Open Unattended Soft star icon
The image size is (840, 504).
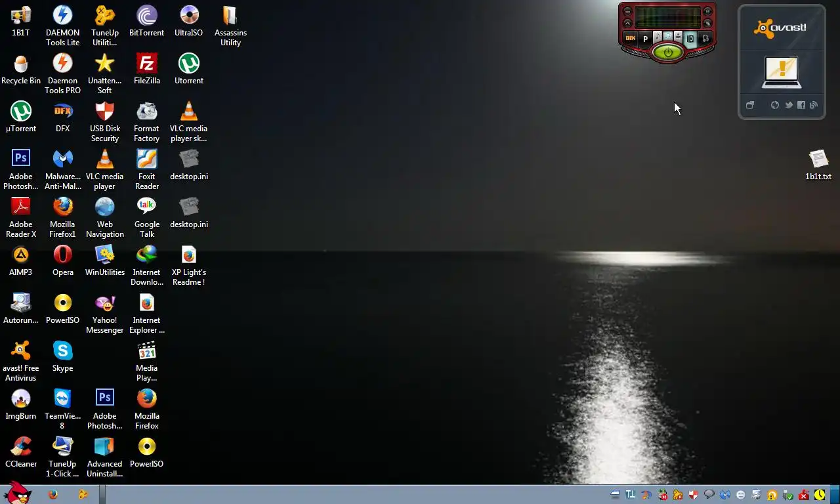105,73
